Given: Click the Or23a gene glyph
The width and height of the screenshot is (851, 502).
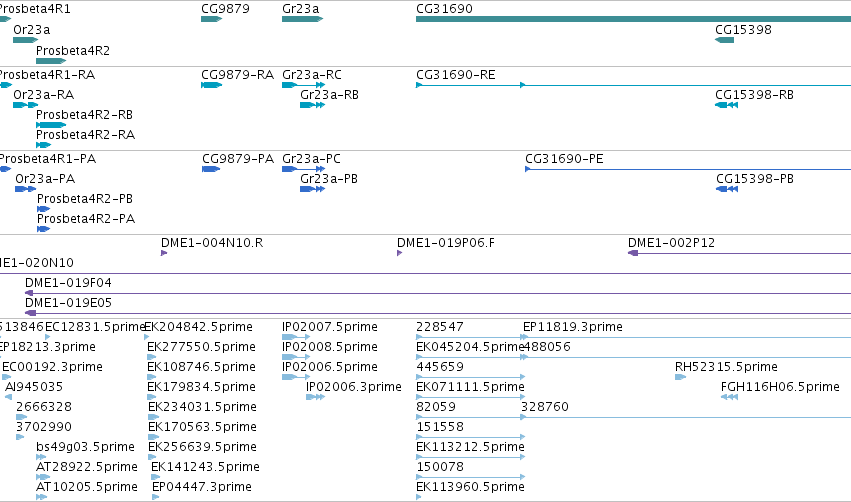Looking at the screenshot, I should 25,40.
